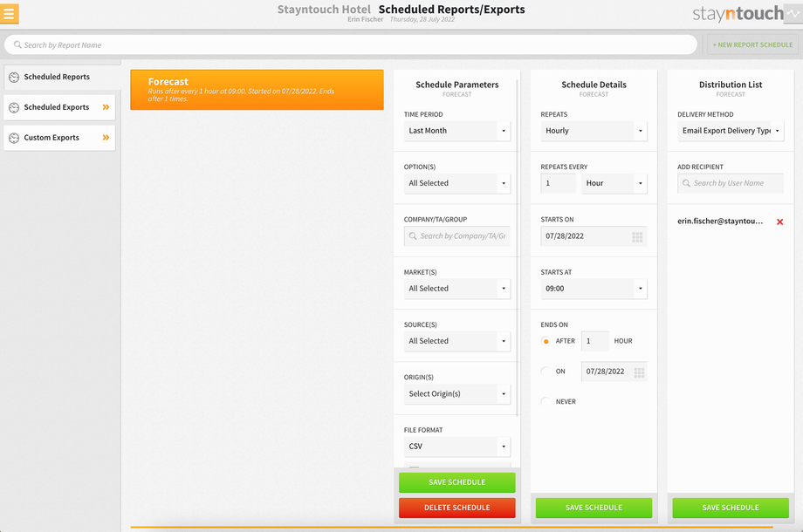Switch to the Scheduled Reports tab

tap(62, 78)
